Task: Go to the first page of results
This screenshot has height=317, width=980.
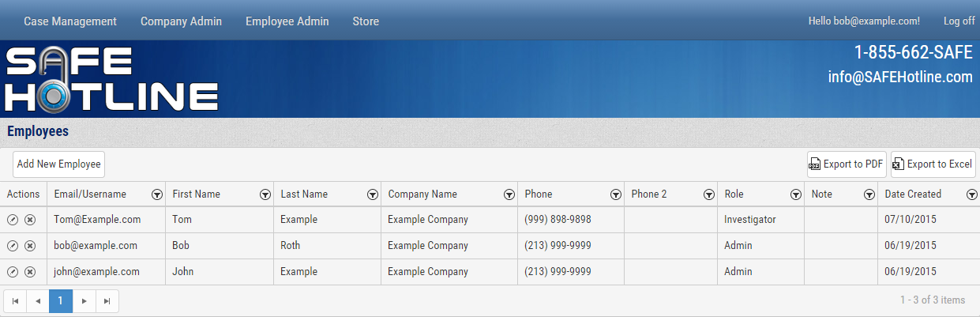Action: tap(15, 301)
